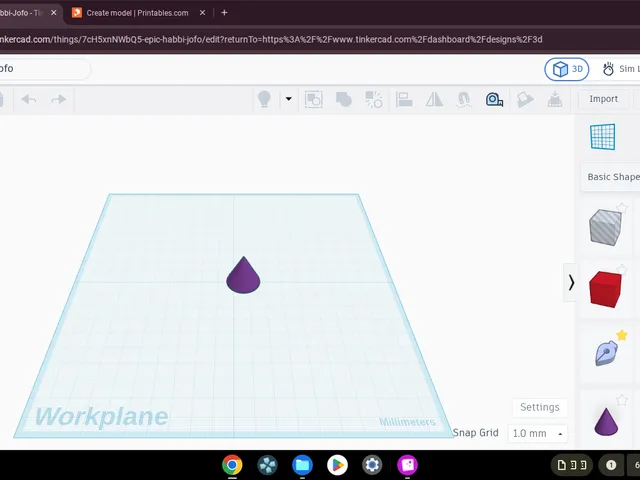Pick the striped Box hole shape
640x480 pixels.
[605, 227]
